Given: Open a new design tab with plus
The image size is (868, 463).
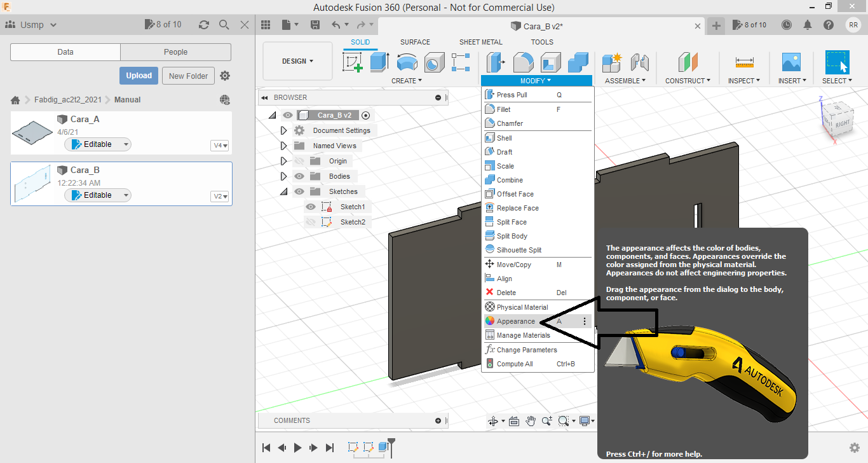Looking at the screenshot, I should coord(716,25).
